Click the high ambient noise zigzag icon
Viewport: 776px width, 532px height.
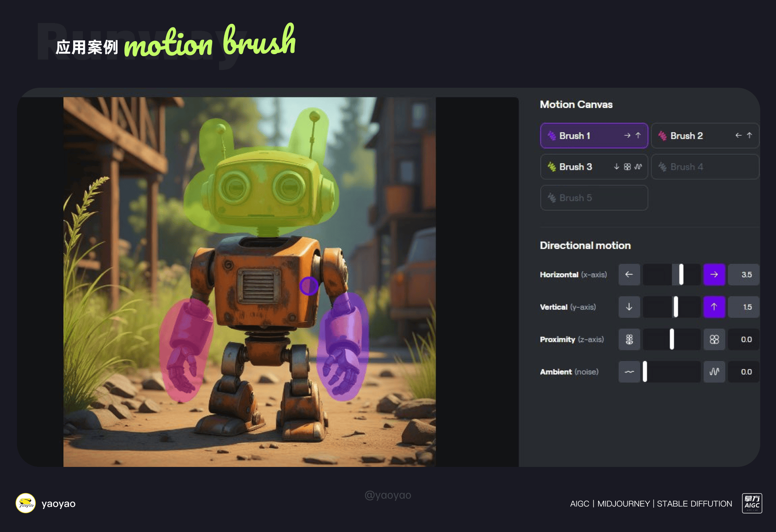pyautogui.click(x=714, y=372)
